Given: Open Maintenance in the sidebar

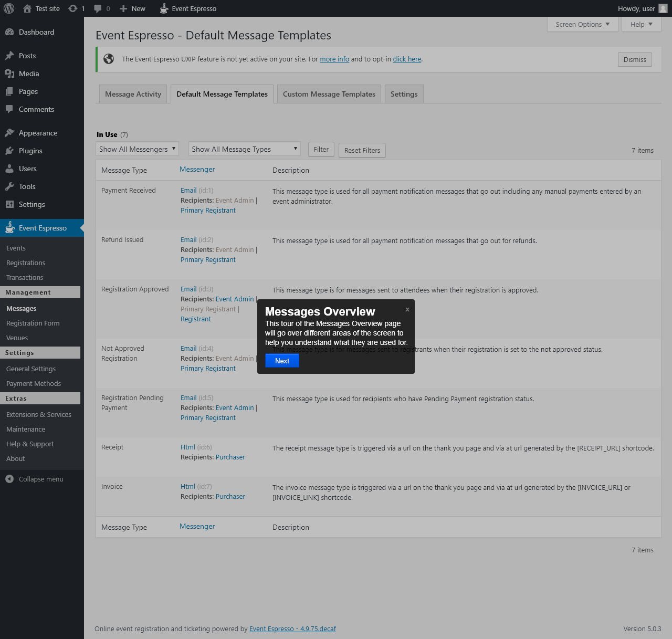Looking at the screenshot, I should (x=26, y=429).
